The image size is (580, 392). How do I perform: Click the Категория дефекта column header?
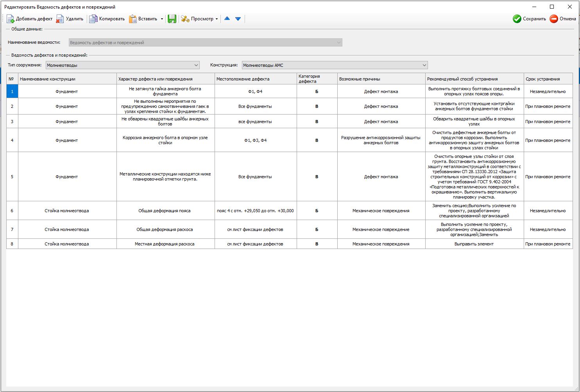317,79
